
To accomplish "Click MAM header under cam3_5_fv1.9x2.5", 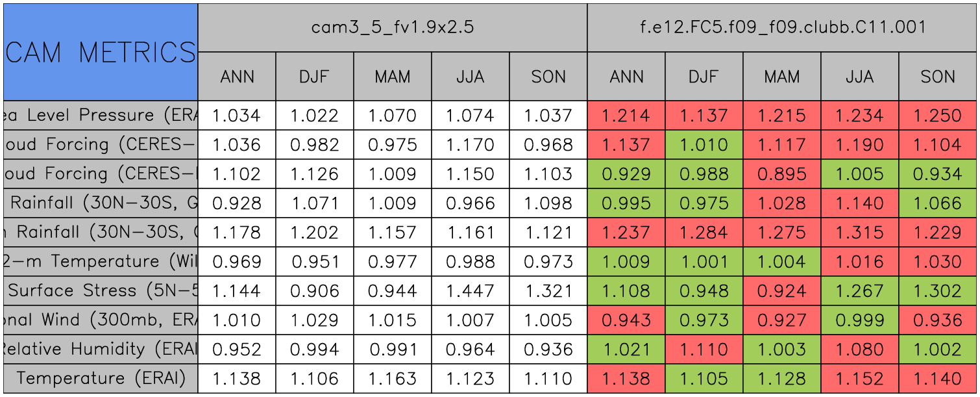I will [392, 77].
